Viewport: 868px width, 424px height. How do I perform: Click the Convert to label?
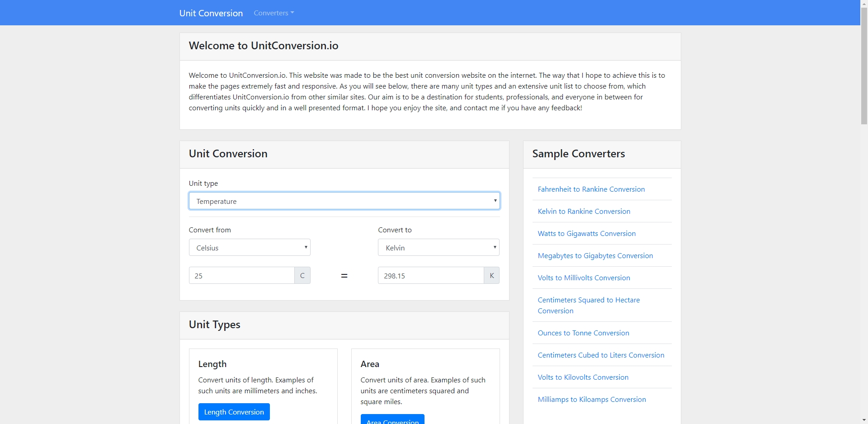pyautogui.click(x=395, y=230)
